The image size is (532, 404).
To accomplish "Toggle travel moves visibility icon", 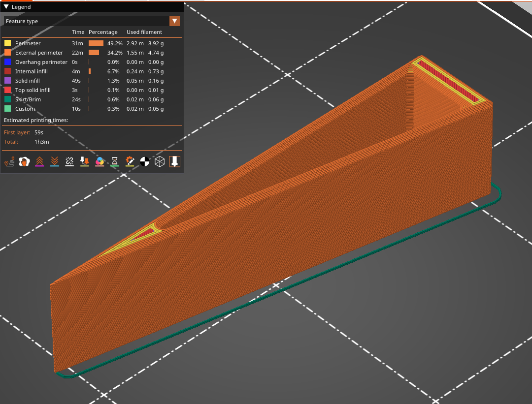I will pyautogui.click(x=9, y=162).
